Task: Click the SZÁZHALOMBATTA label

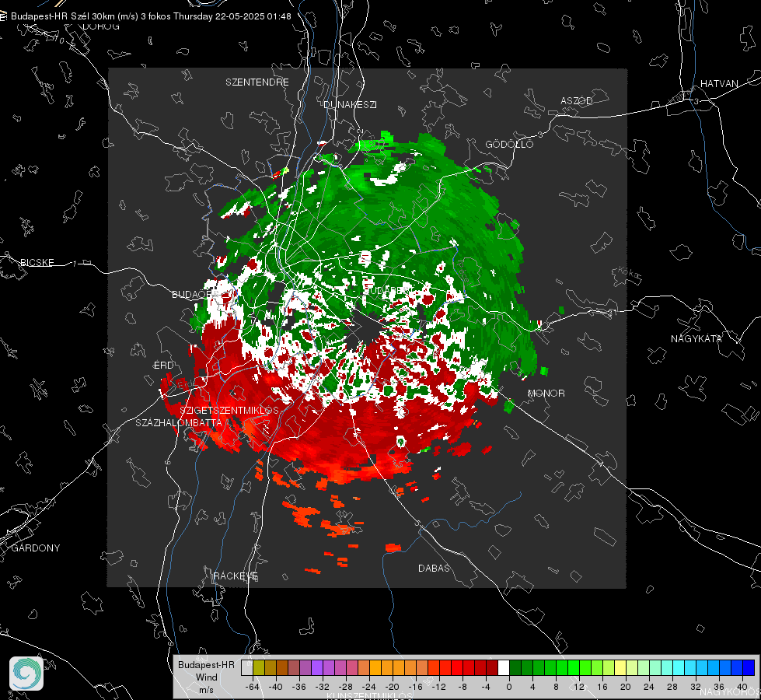Action: click(x=179, y=422)
